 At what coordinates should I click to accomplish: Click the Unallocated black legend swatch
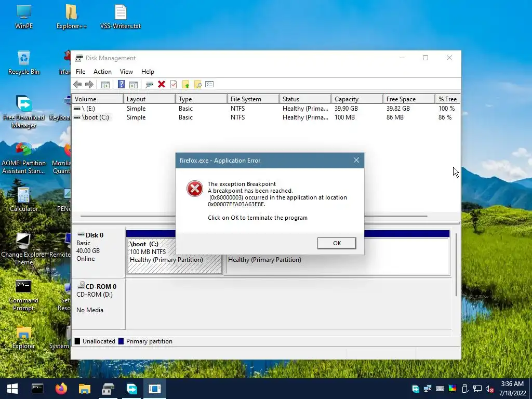pyautogui.click(x=77, y=341)
